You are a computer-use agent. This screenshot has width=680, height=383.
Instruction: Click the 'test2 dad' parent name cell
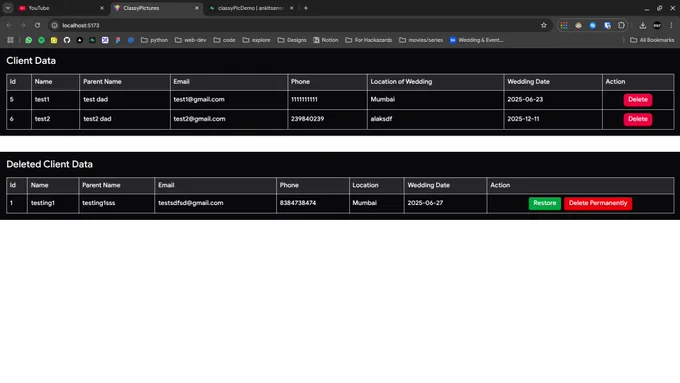125,119
